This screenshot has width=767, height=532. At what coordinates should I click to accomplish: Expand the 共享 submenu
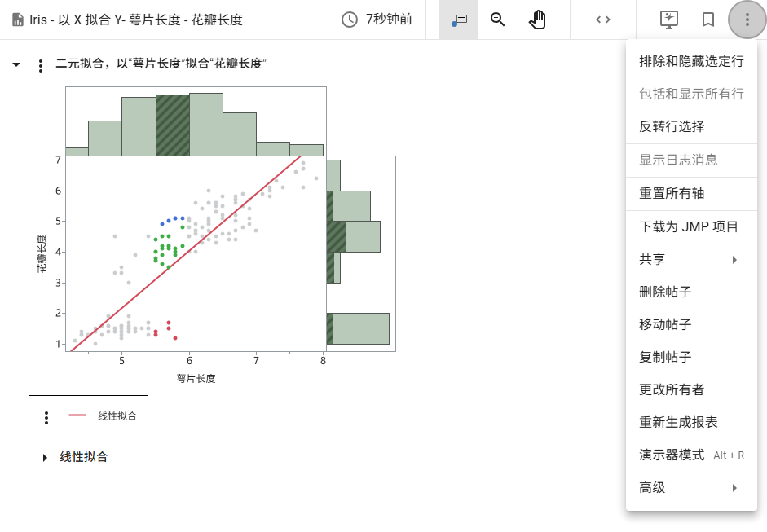click(x=691, y=260)
